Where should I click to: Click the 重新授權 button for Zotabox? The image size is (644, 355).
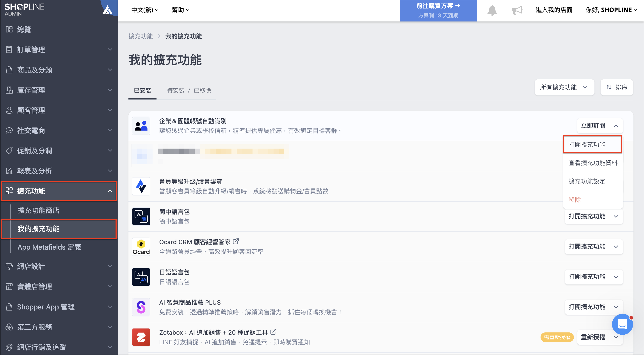(593, 337)
